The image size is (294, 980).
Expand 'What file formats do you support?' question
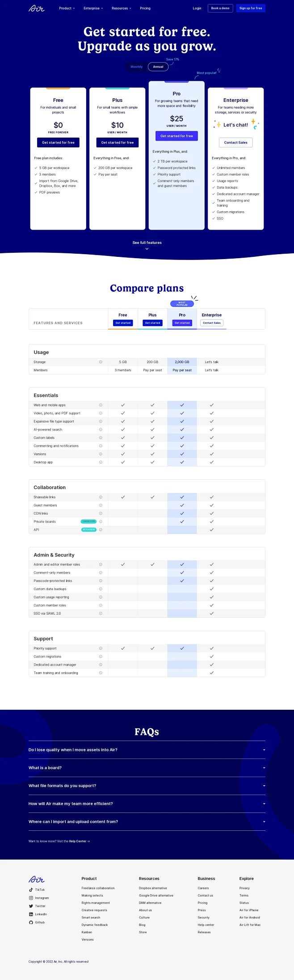147,786
